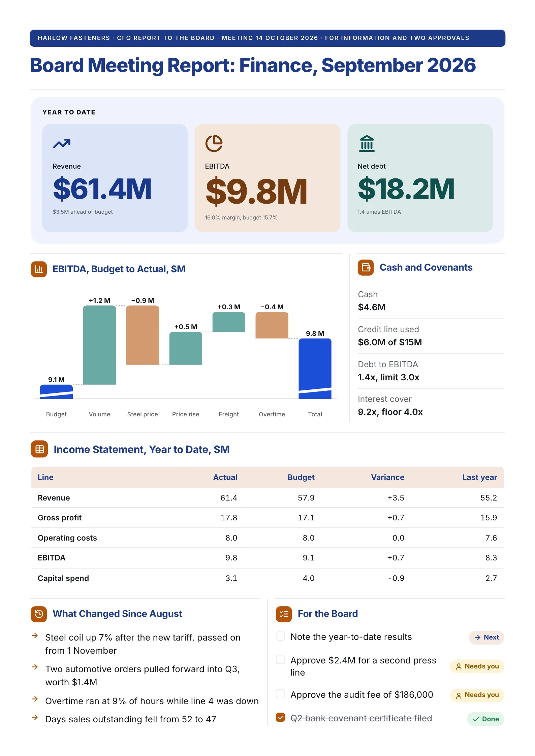Click the history clock icon beside What Changed
Screen dimensions: 535x756
point(39,614)
